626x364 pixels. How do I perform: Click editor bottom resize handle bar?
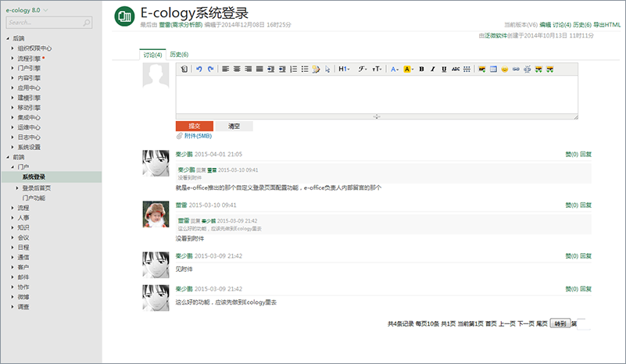(x=377, y=116)
